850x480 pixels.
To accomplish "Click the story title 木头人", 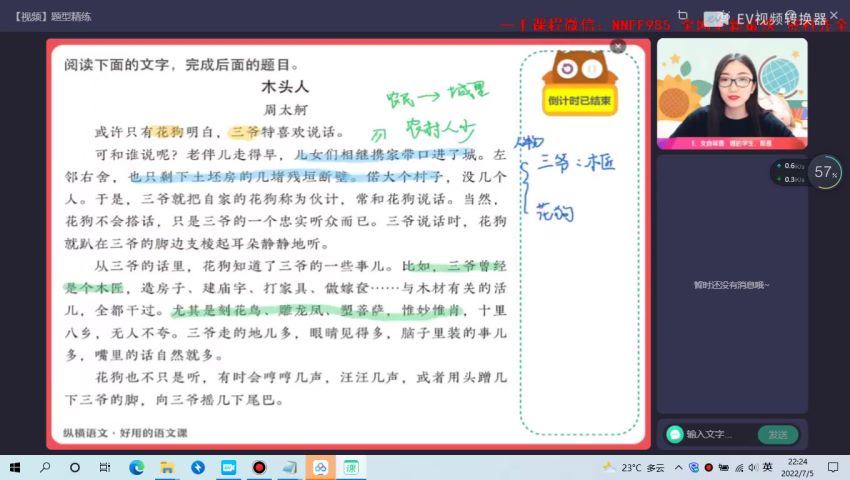I will (x=285, y=87).
